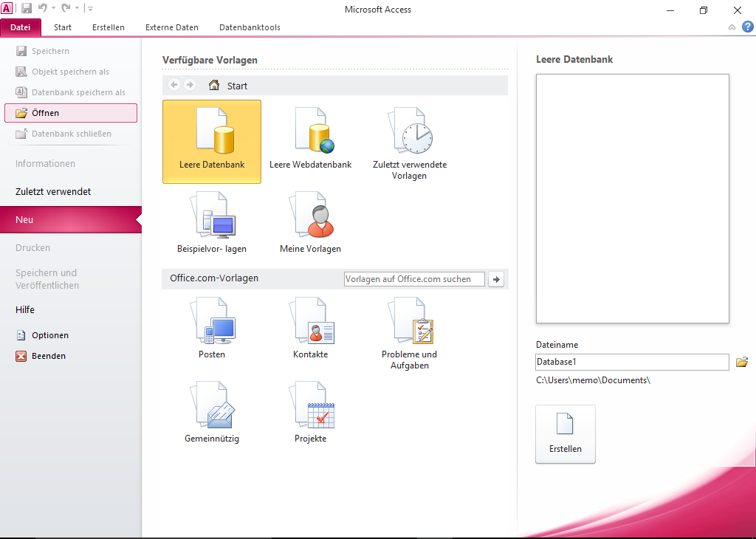The height and width of the screenshot is (539, 756).
Task: Choose the Kontakte template category
Action: [310, 323]
